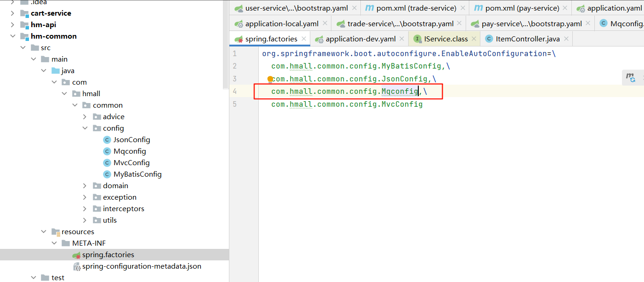Expand the hm-api module node
644x282 pixels.
(12, 25)
